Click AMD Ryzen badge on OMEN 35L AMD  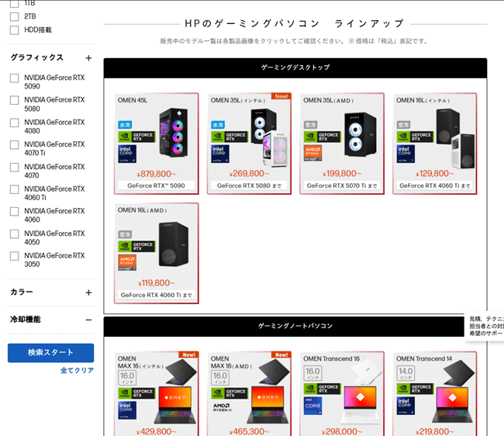[x=312, y=153]
